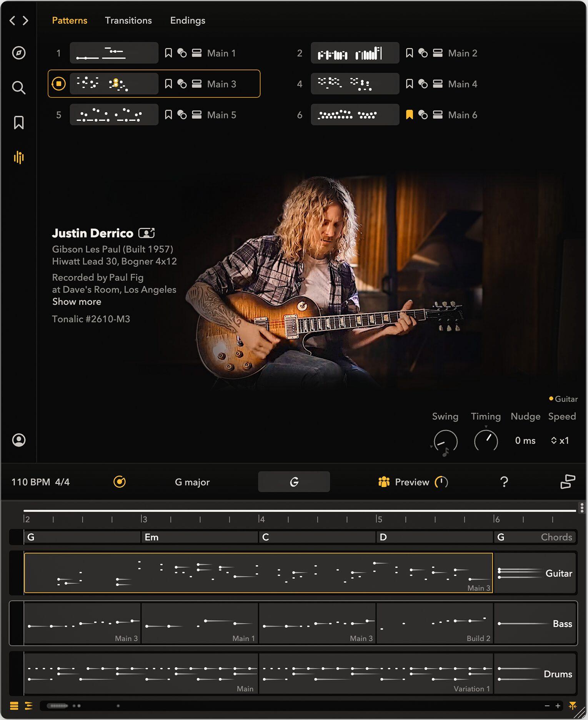Click the G chord button

coord(294,482)
